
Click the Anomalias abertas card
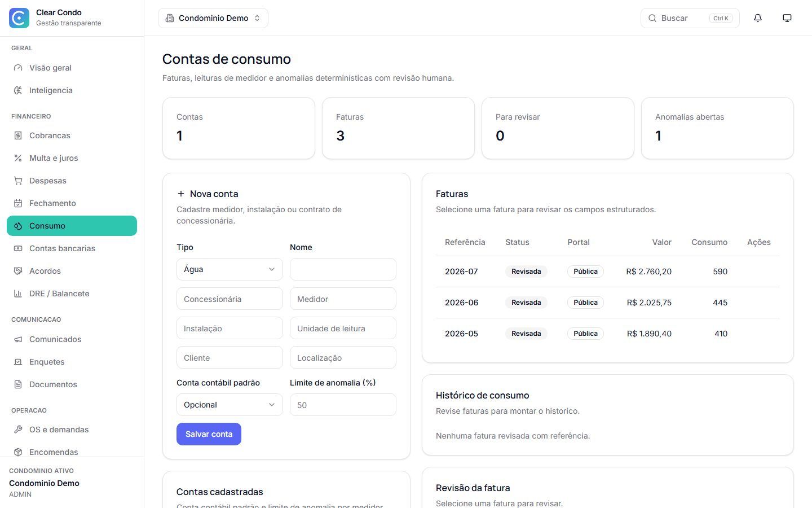[x=717, y=128]
